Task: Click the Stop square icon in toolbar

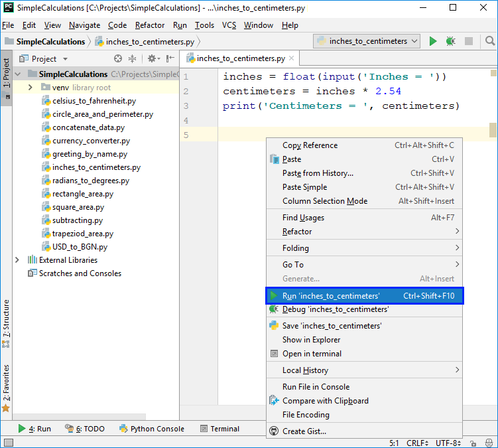Action: [x=469, y=41]
